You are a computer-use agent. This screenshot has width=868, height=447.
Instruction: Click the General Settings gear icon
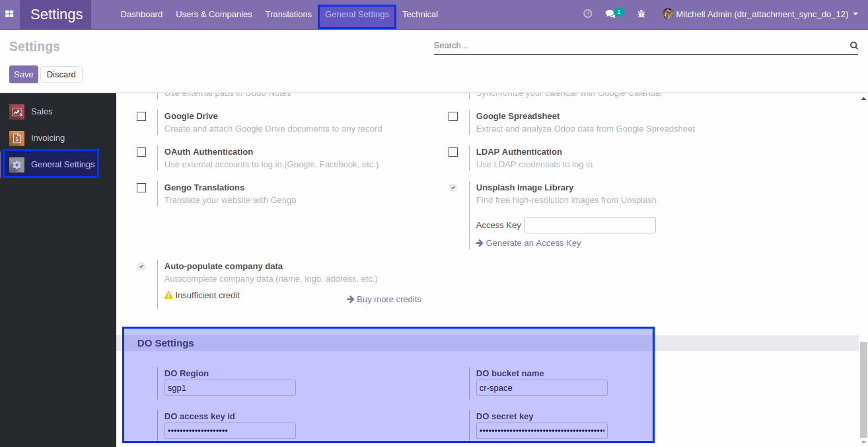click(x=17, y=165)
